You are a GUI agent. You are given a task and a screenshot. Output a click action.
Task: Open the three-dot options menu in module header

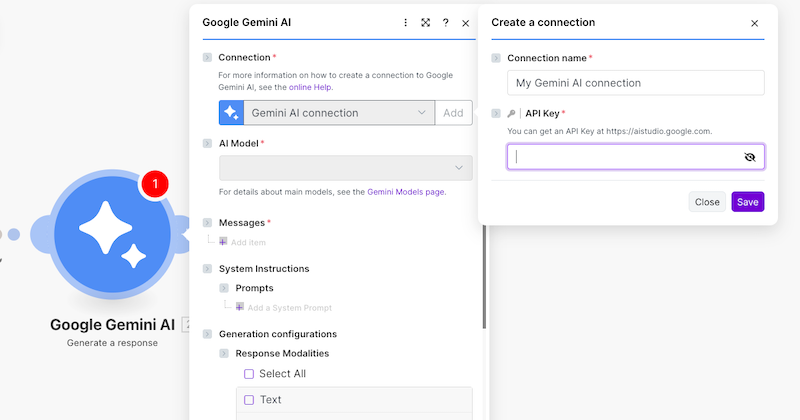[x=405, y=22]
